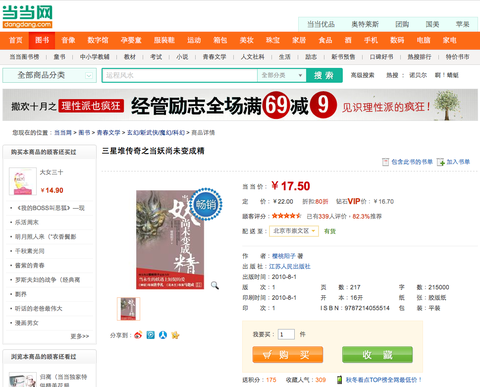The image size is (480, 387).
Task: Click 乐活周末 in the sidebar list
Action: (27, 222)
